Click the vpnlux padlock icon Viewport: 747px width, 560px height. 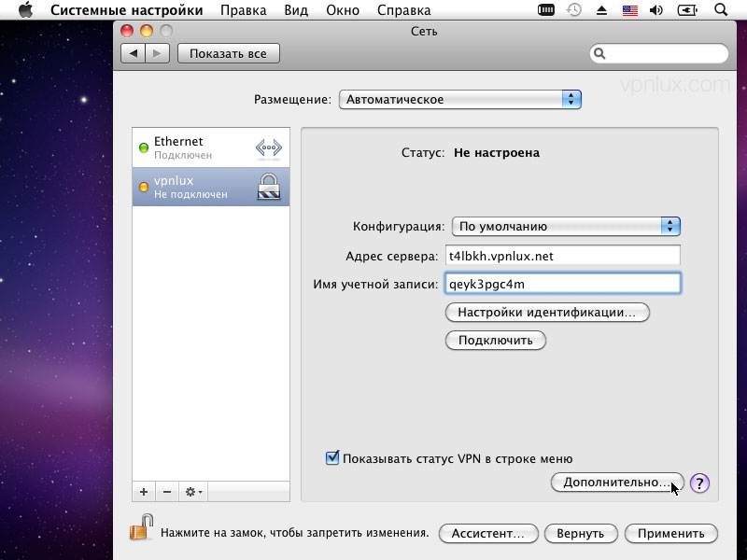tap(269, 186)
